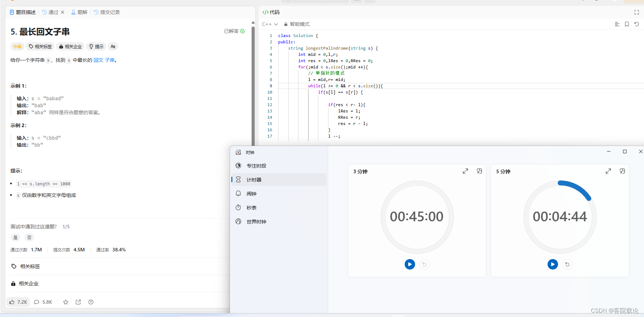The height and width of the screenshot is (317, 644).
Task: Reset code with the undo arrow icon
Action: (x=637, y=24)
